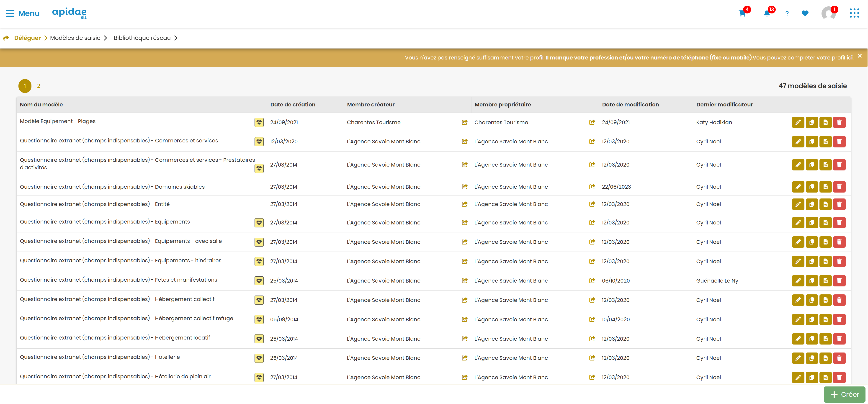Screen dimensions: 868x404
Task: Go to Déléguer breadcrumb
Action: (x=27, y=38)
